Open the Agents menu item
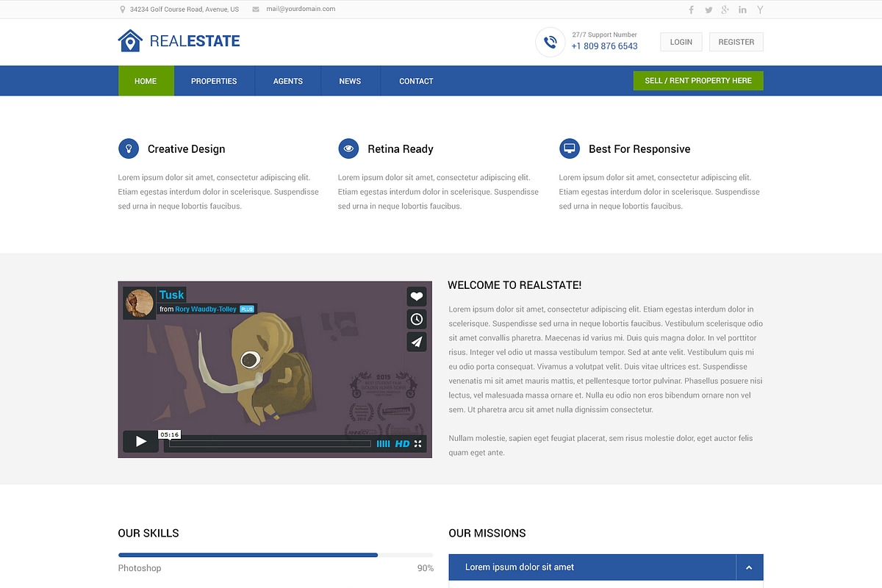This screenshot has height=588, width=882. (x=288, y=81)
